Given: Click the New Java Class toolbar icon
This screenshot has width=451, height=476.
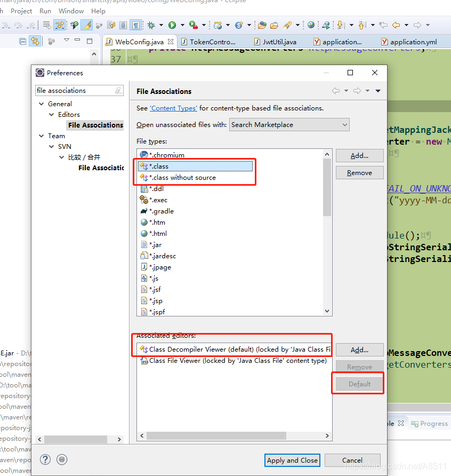Looking at the screenshot, I should [239, 25].
